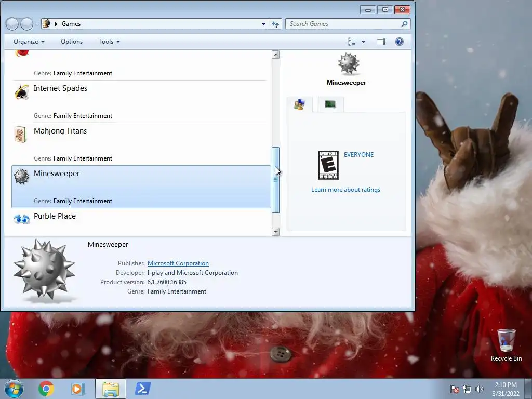This screenshot has width=532, height=399.
Task: Click the games list scrollbar thumb
Action: tap(275, 180)
